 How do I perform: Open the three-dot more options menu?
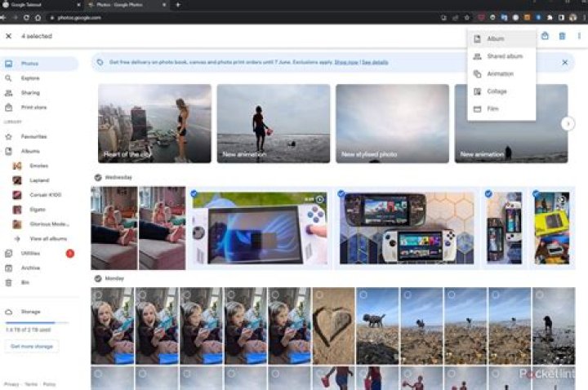coord(579,36)
